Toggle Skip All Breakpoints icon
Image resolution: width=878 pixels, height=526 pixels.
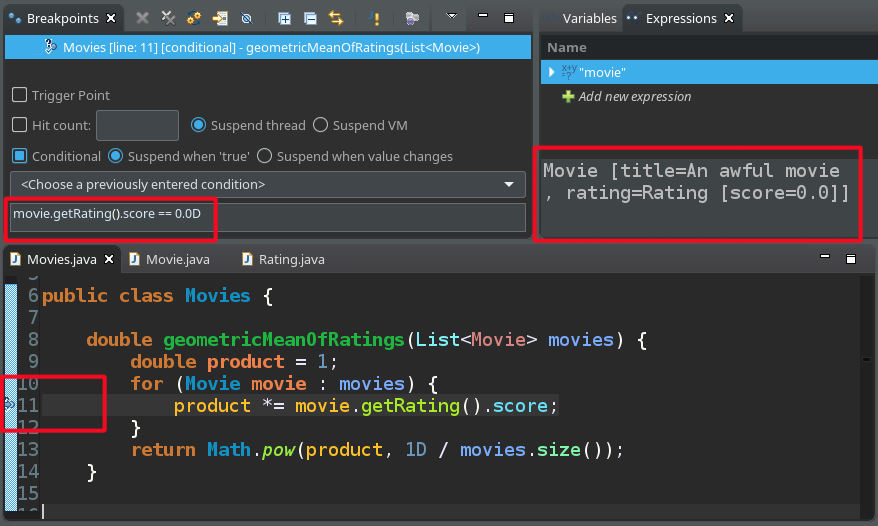coord(246,18)
